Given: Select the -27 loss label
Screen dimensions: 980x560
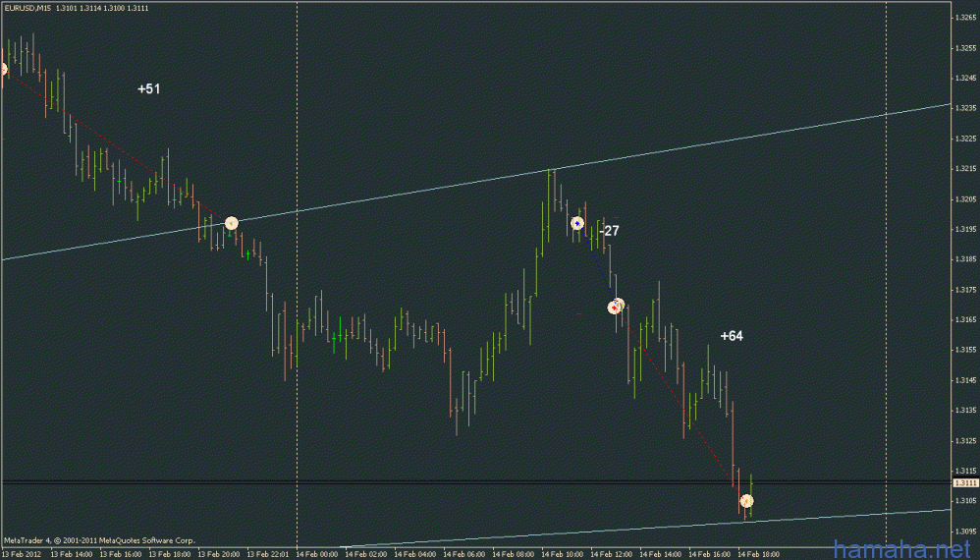Looking at the screenshot, I should pyautogui.click(x=610, y=231).
